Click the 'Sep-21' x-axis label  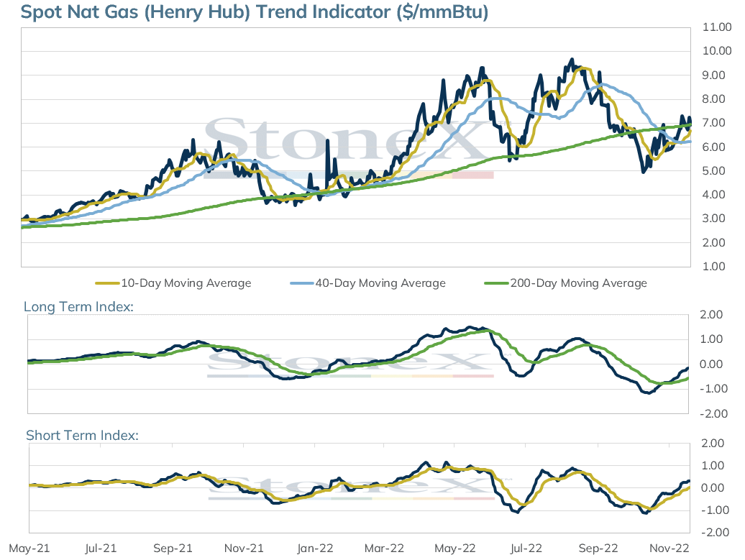[x=173, y=548]
